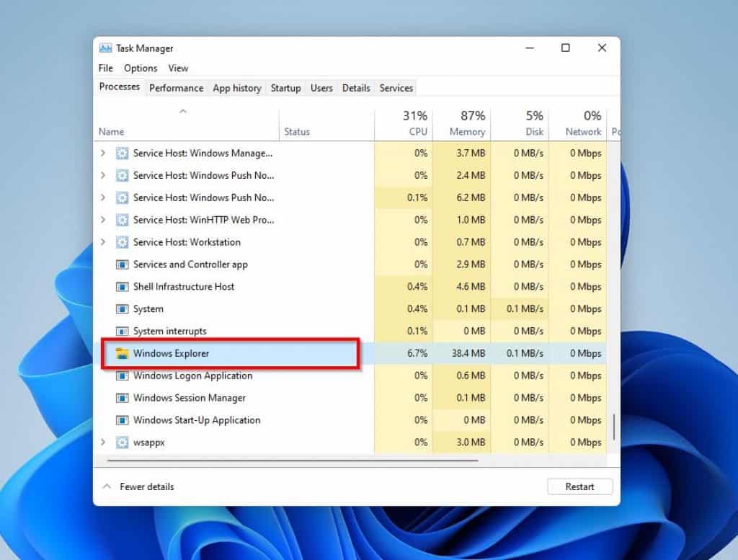Click the wsappx gear icon
738x560 pixels.
(x=122, y=443)
